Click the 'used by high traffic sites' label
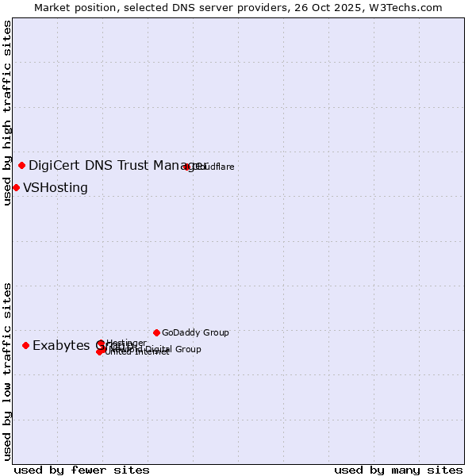Screen dimensions: 476x476 pyautogui.click(x=7, y=113)
